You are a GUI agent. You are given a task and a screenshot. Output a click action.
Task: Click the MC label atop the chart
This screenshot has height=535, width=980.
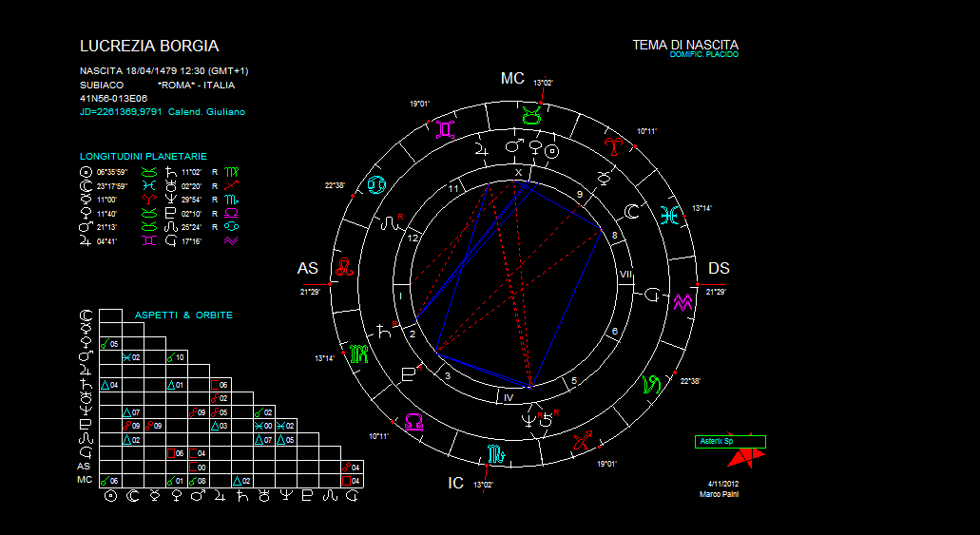click(512, 78)
